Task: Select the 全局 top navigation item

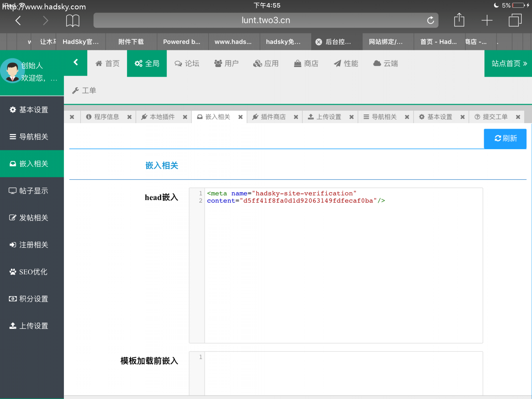Action: 147,64
